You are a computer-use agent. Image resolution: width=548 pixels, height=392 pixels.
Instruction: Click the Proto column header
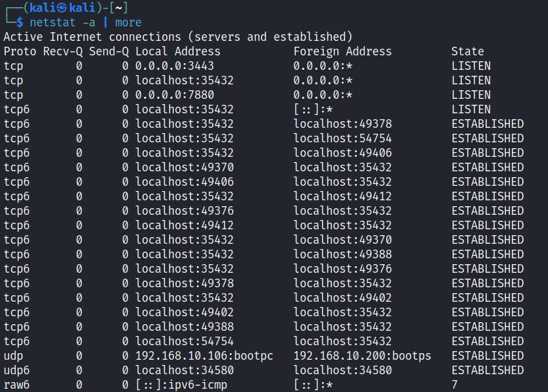pyautogui.click(x=20, y=51)
